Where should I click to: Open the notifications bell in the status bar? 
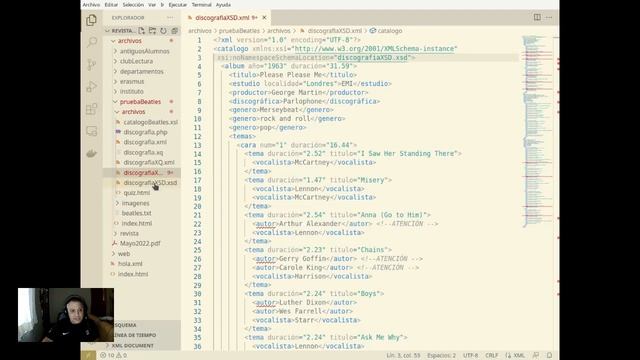click(549, 356)
